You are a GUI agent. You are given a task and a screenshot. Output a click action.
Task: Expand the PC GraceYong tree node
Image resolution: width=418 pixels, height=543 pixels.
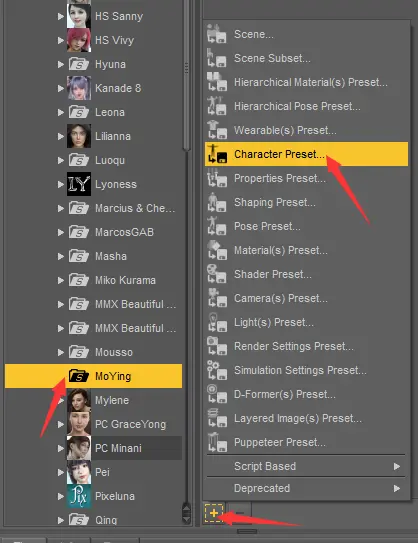click(x=61, y=424)
